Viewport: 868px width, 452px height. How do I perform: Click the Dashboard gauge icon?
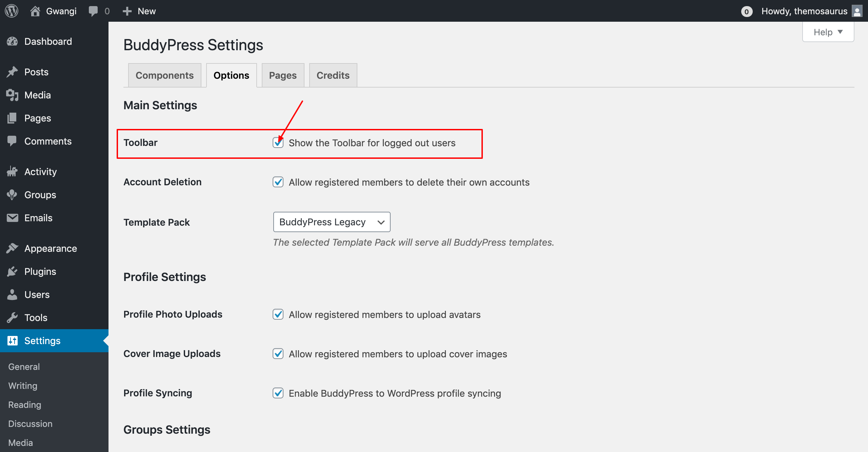pyautogui.click(x=12, y=41)
